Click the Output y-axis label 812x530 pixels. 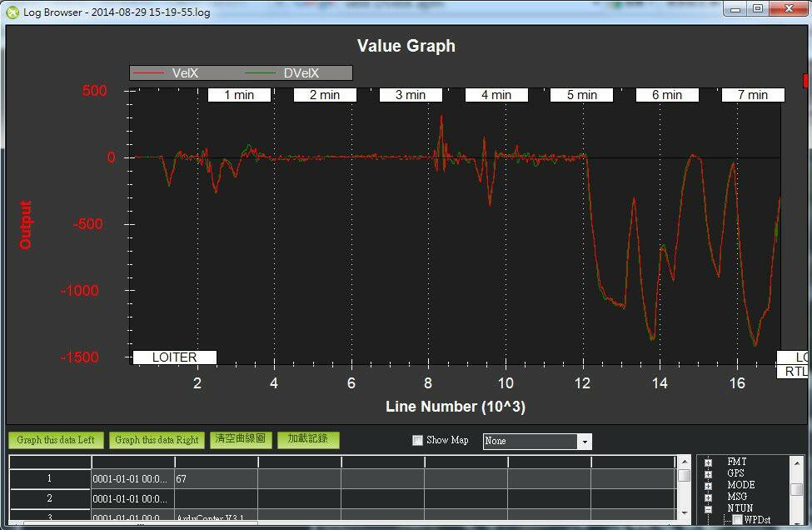tap(25, 225)
